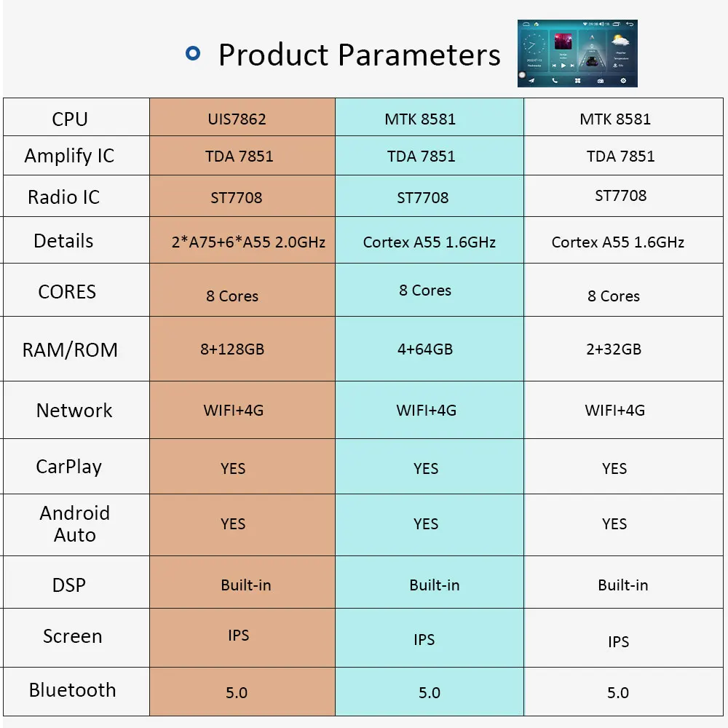Tap the navigation arrow icon in head unit dock
This screenshot has width=728, height=728.
(531, 81)
